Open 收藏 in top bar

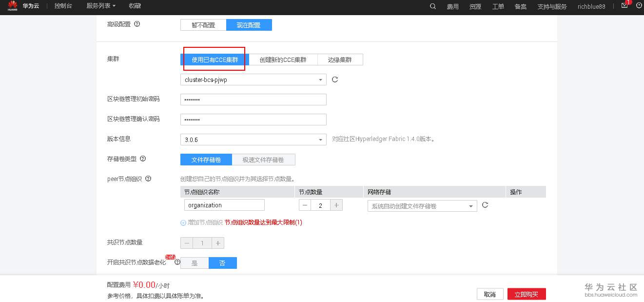click(x=135, y=6)
